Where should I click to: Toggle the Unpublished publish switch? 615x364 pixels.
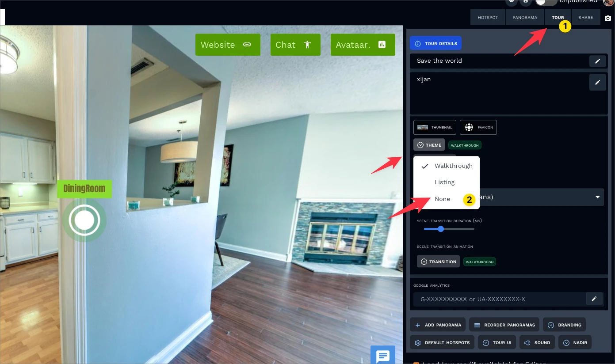click(546, 2)
